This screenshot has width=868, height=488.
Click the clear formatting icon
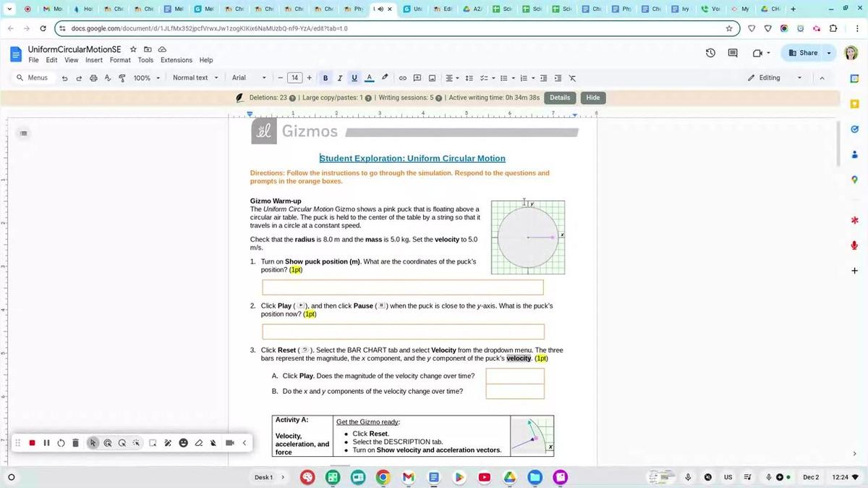tap(572, 78)
